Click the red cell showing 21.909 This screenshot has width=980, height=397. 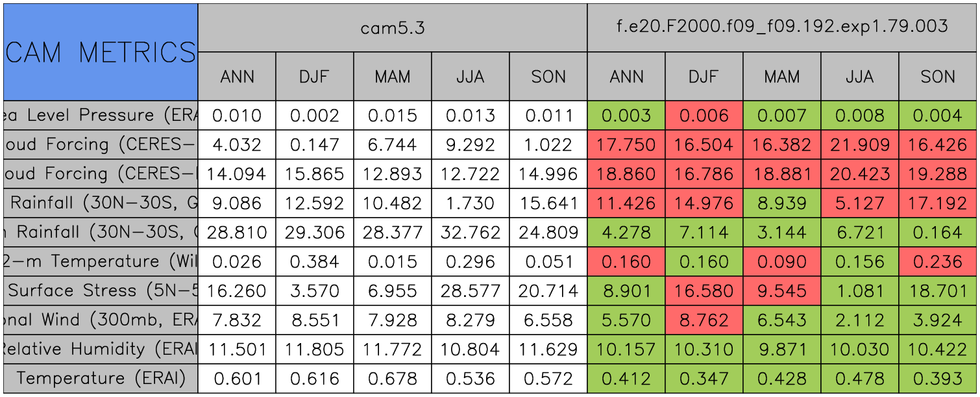860,145
